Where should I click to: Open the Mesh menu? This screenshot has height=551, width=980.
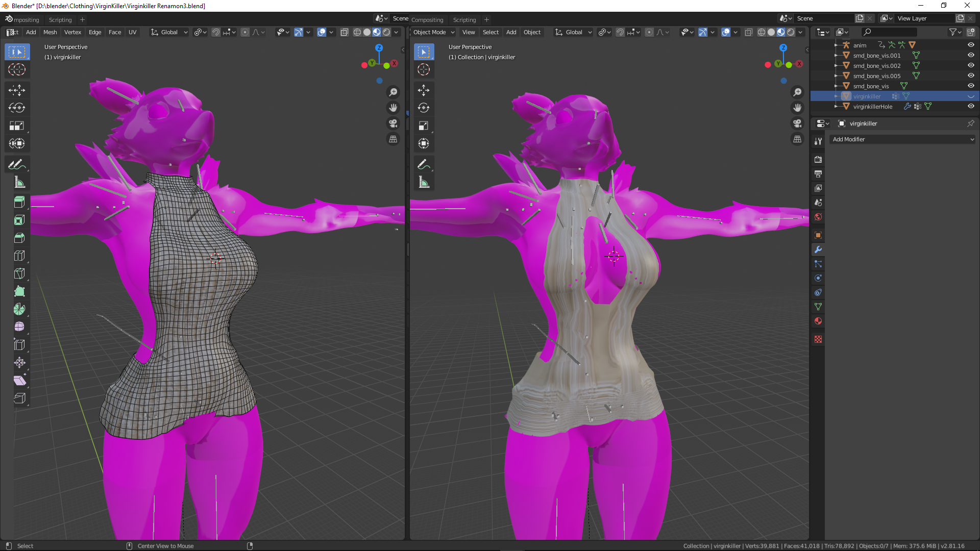50,32
